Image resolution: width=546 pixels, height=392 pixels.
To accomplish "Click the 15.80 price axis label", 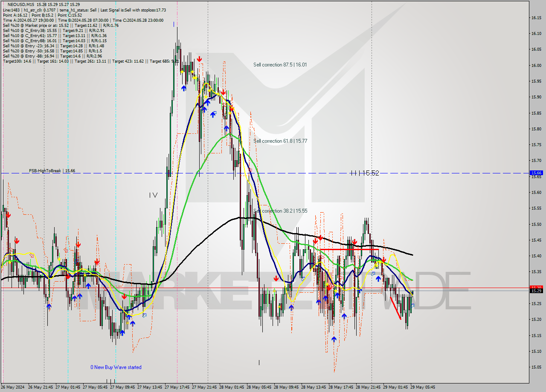I will [536, 129].
